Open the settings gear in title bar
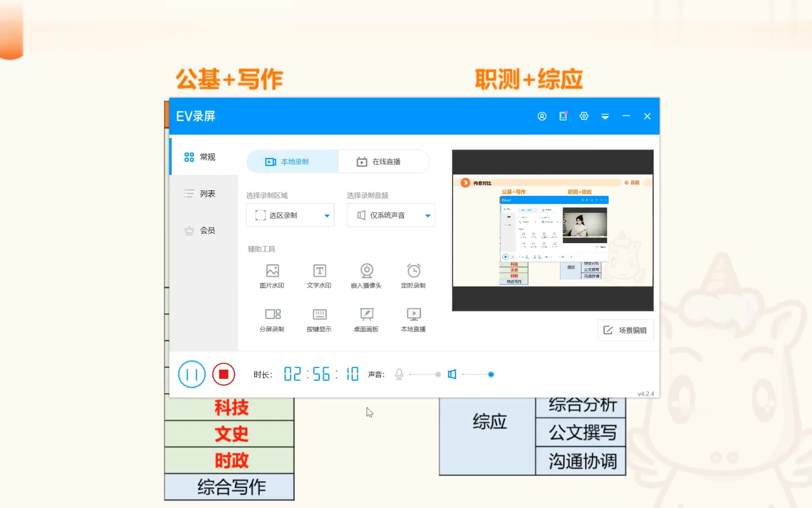Viewport: 812px width, 508px height. [584, 116]
